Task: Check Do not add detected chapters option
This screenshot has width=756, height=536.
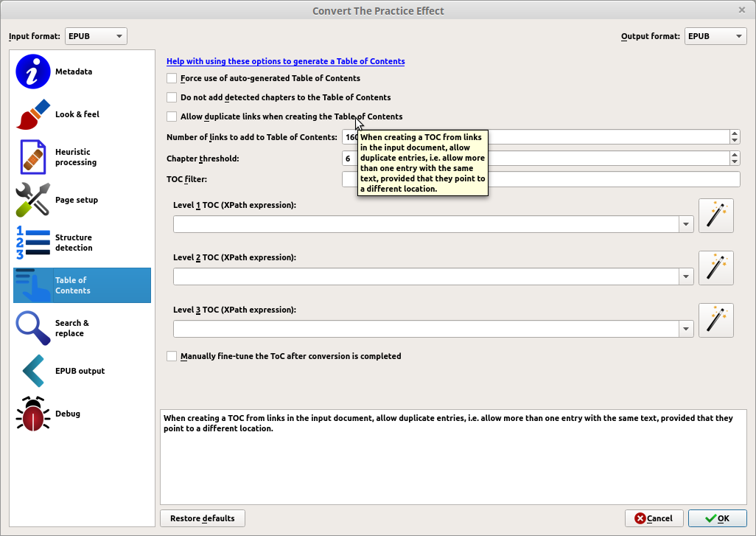Action: click(x=172, y=97)
